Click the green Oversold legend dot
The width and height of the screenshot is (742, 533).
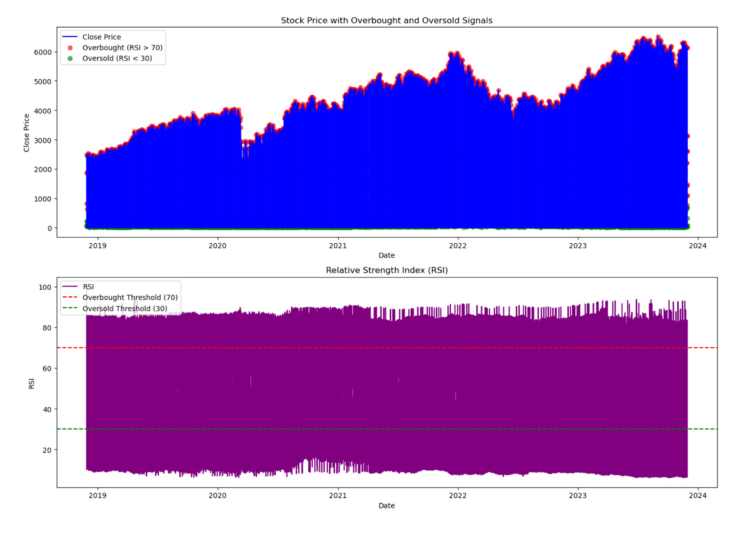(69, 58)
